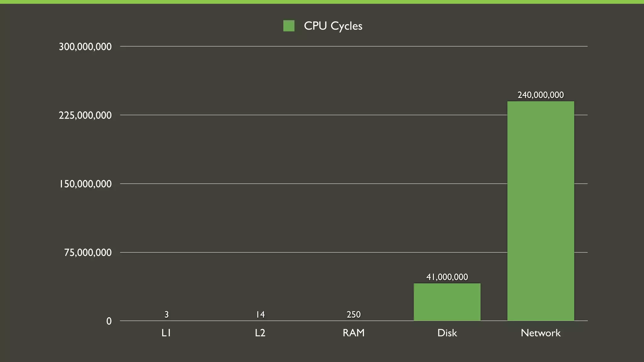Click the 0 y-axis label
Screen dimensions: 644x362
[x=109, y=321]
